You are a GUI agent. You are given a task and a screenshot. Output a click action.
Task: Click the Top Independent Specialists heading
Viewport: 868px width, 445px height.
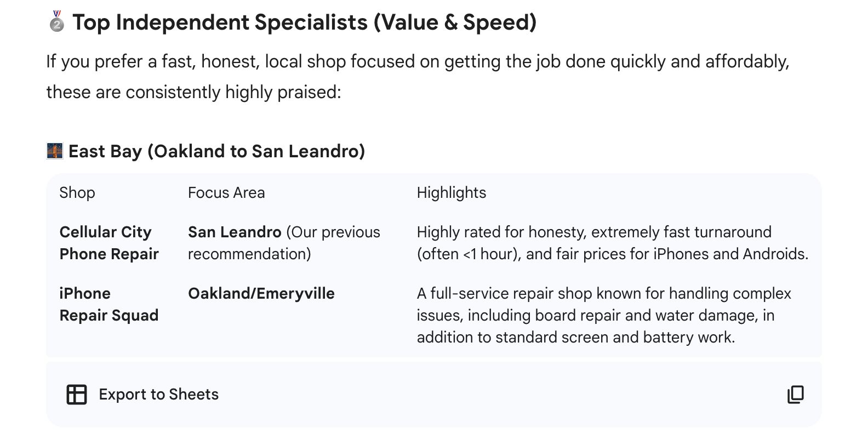click(x=305, y=22)
